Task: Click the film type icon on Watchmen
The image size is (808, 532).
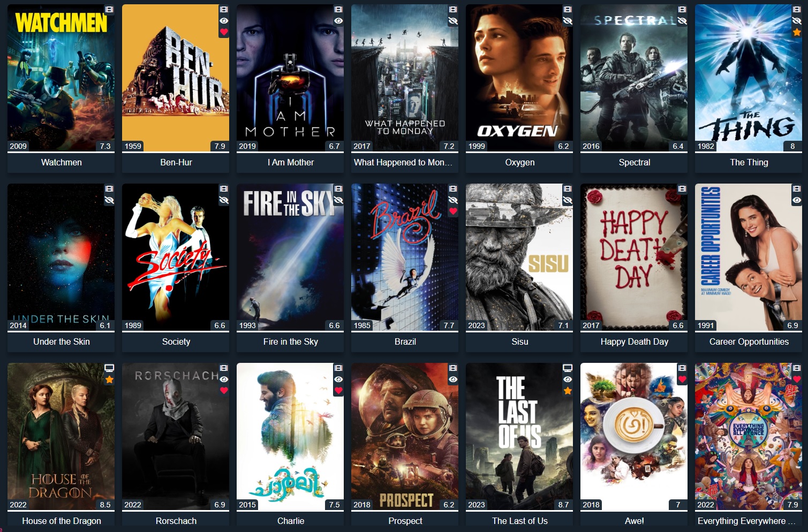Action: [109, 10]
